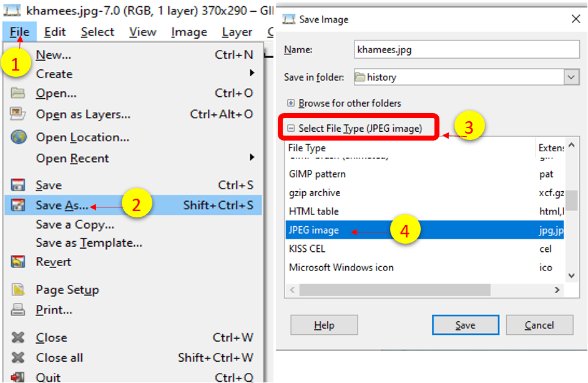Click the Revert icon
Screen dimensions: 588x383
(x=17, y=261)
